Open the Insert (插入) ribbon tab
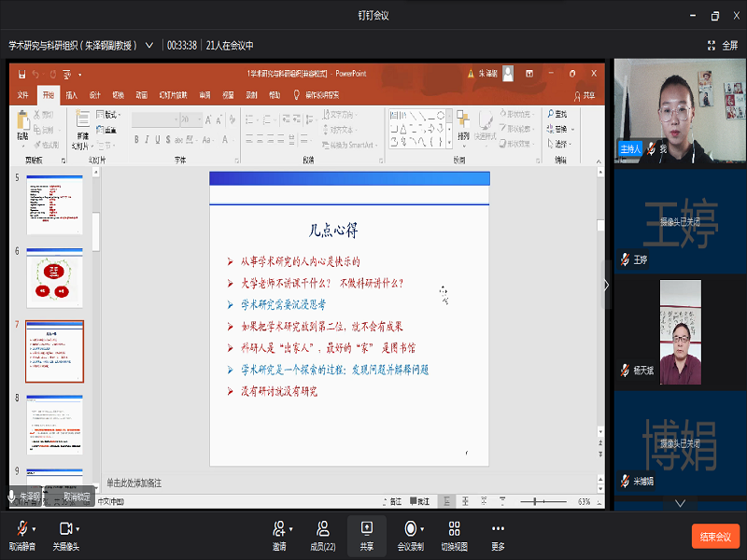 (x=71, y=95)
